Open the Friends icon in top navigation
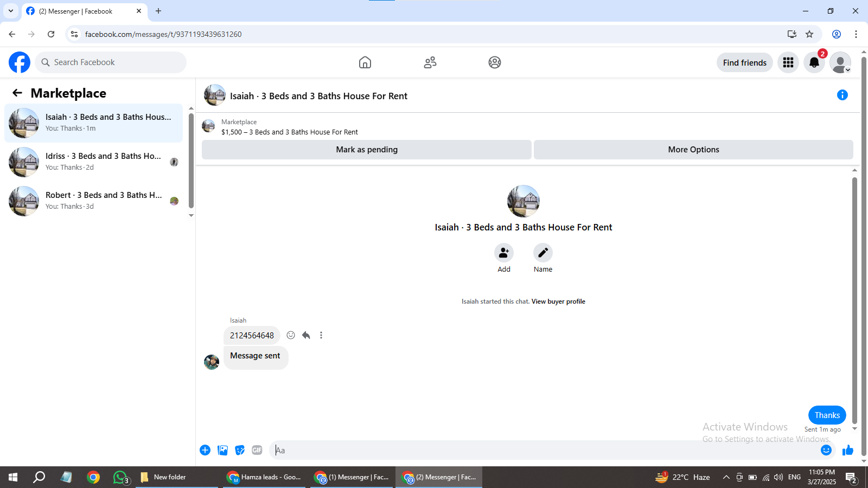The image size is (868, 488). (430, 62)
